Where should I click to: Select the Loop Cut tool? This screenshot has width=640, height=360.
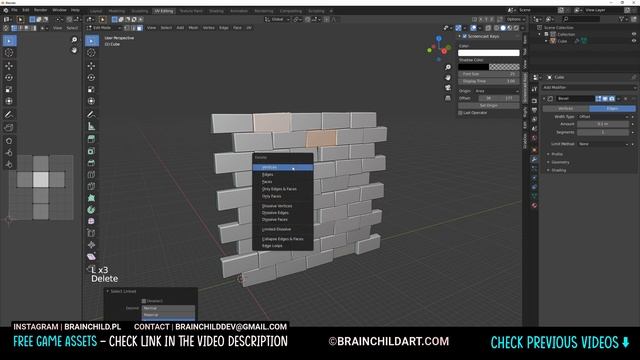(91, 175)
